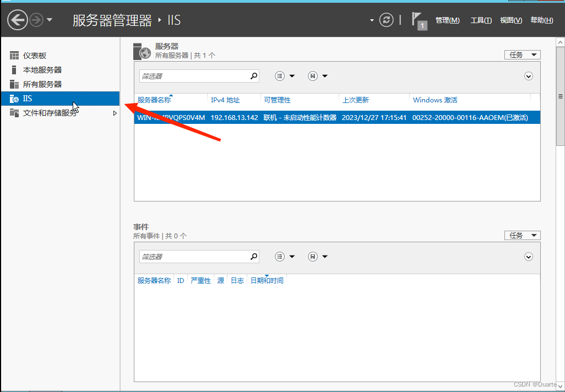Sort events by 源 column
The height and width of the screenshot is (392, 565).
pos(220,280)
